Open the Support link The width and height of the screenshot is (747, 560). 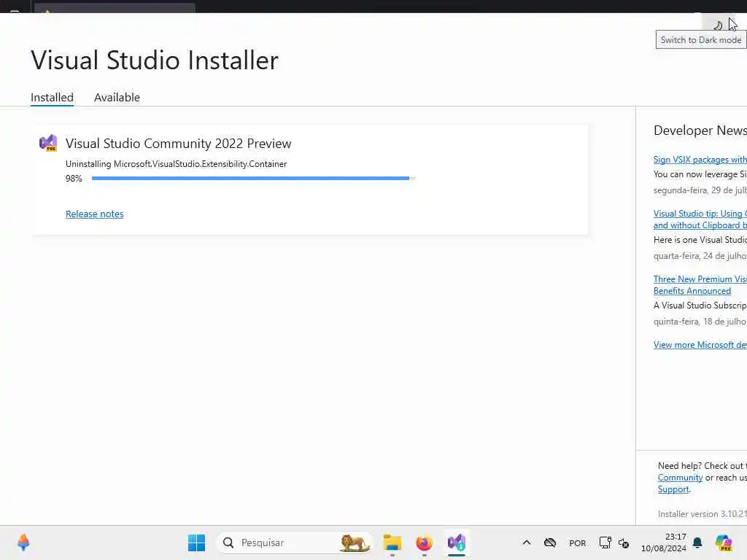(673, 489)
